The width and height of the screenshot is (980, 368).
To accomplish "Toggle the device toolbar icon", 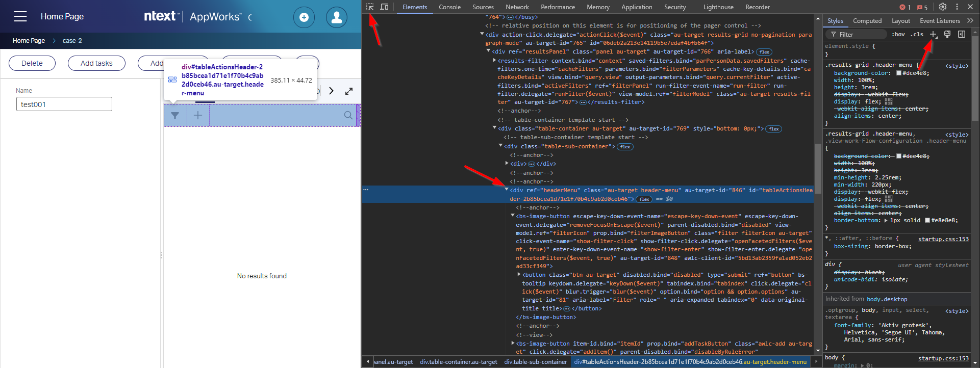I will [x=384, y=7].
